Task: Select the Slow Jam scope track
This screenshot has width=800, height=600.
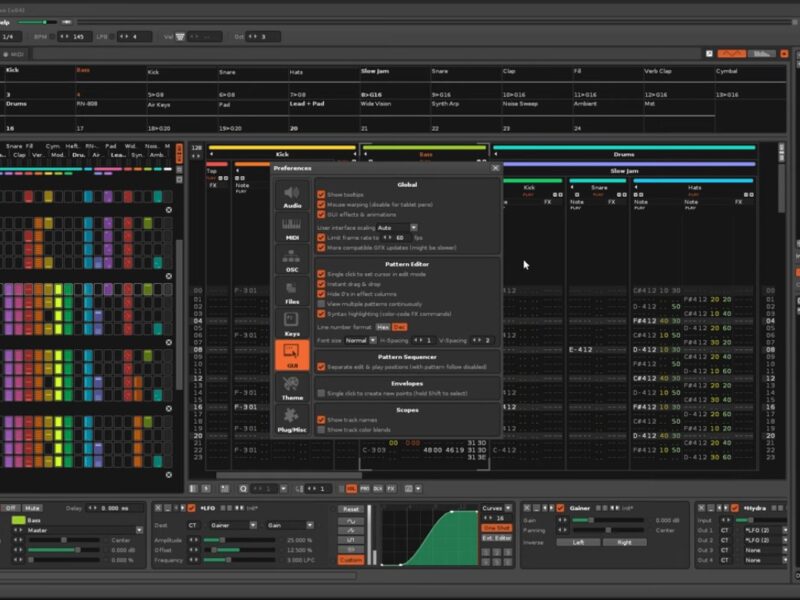Action: tap(375, 71)
